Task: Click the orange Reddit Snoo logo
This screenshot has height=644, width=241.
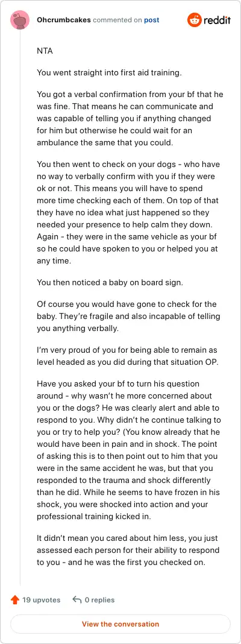Action: 195,20
